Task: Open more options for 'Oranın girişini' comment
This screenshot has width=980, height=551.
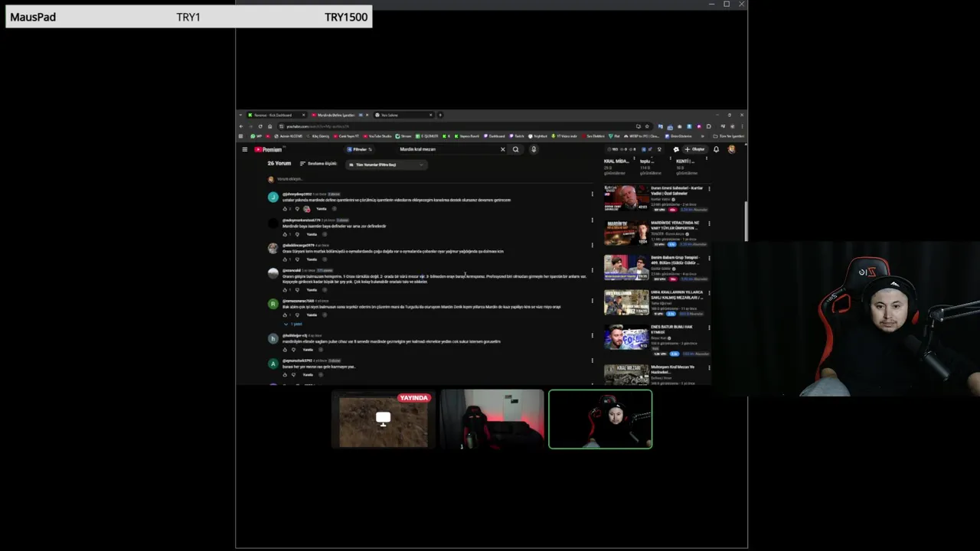Action: 592,271
